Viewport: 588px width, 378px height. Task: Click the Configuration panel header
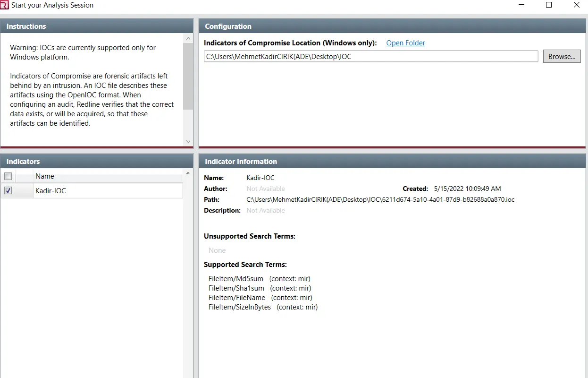click(x=393, y=26)
